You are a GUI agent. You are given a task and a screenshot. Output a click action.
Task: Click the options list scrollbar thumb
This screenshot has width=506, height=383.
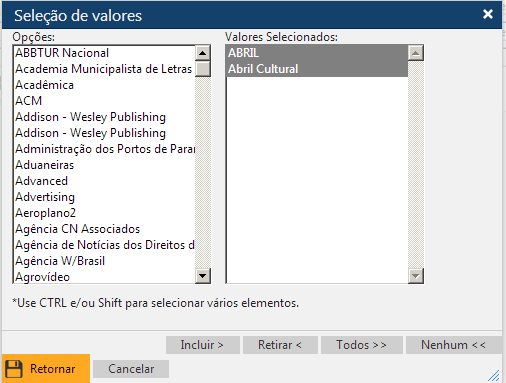point(203,69)
